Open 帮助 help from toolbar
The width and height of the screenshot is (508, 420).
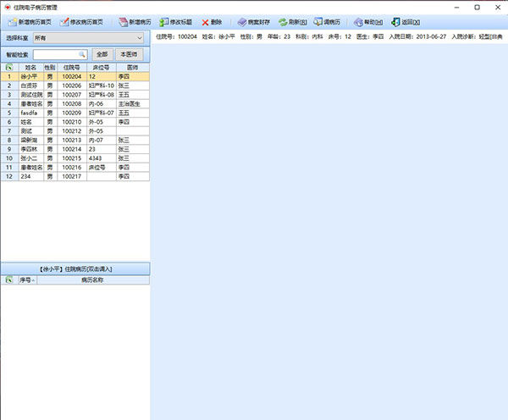357,21
